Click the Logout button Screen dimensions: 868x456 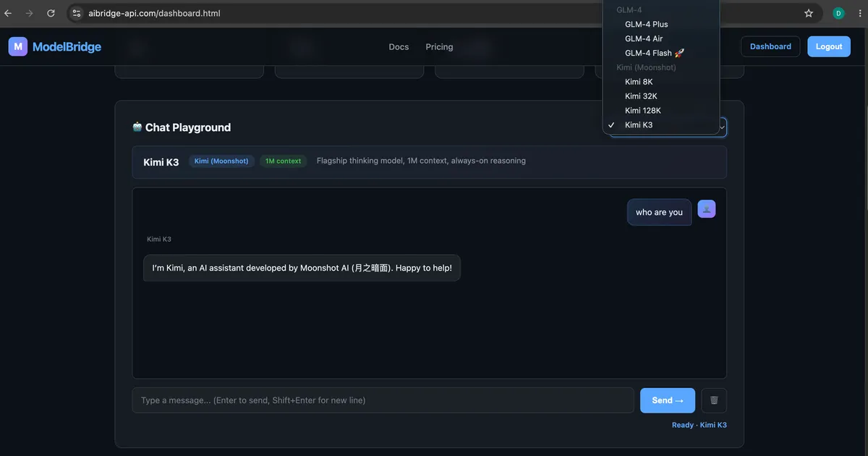coord(829,46)
